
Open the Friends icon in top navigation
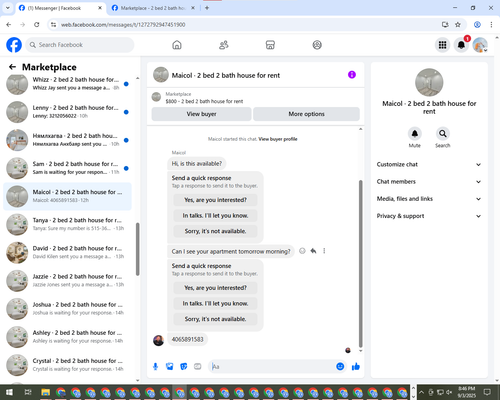click(224, 45)
